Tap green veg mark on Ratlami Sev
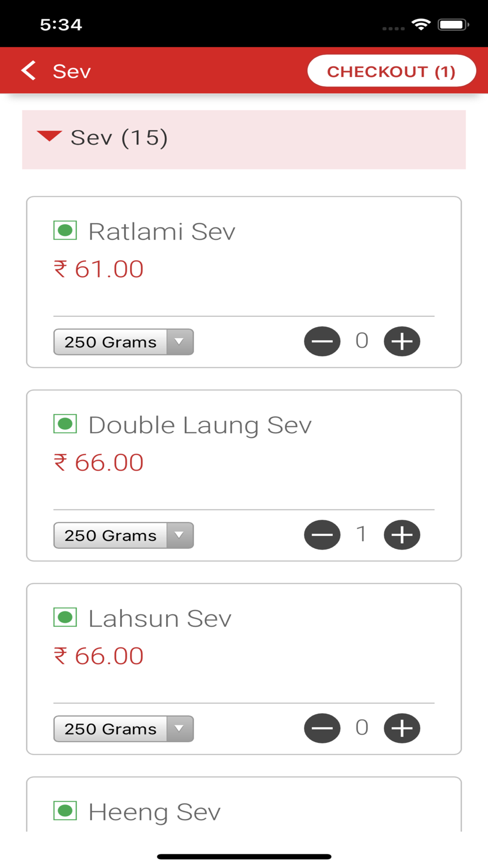Screen dimensions: 488x868 click(x=65, y=230)
